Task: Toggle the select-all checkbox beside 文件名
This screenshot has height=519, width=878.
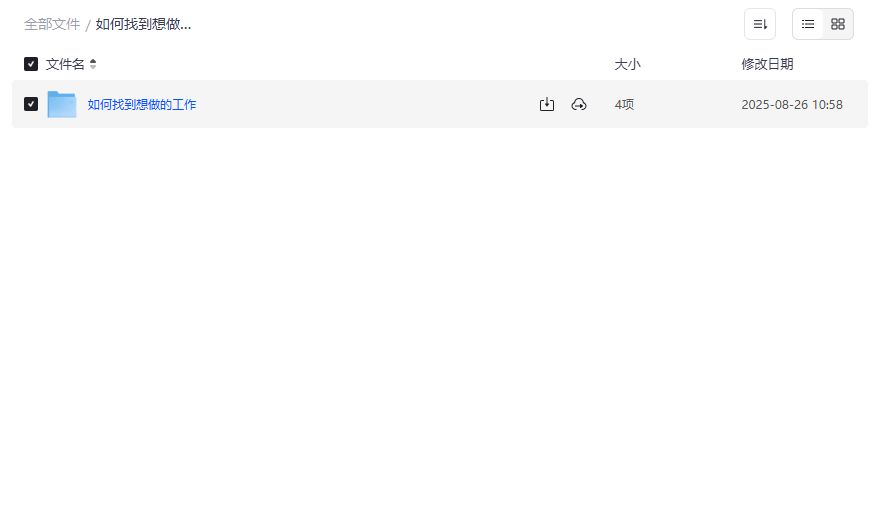Action: (x=31, y=64)
